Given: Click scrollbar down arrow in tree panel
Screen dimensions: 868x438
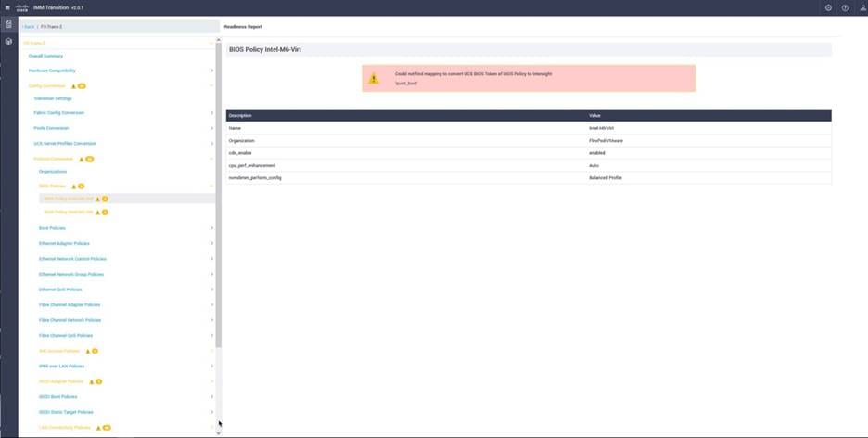Looking at the screenshot, I should pyautogui.click(x=218, y=433).
